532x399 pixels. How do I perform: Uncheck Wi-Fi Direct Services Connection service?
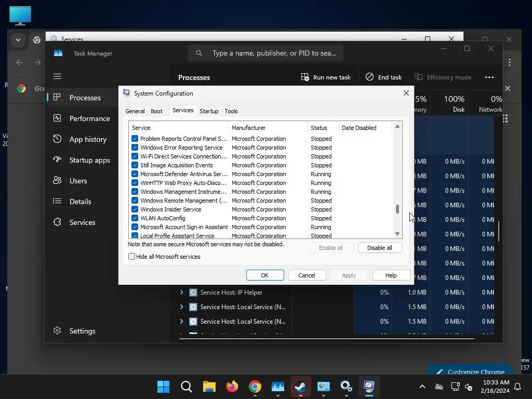click(x=135, y=156)
